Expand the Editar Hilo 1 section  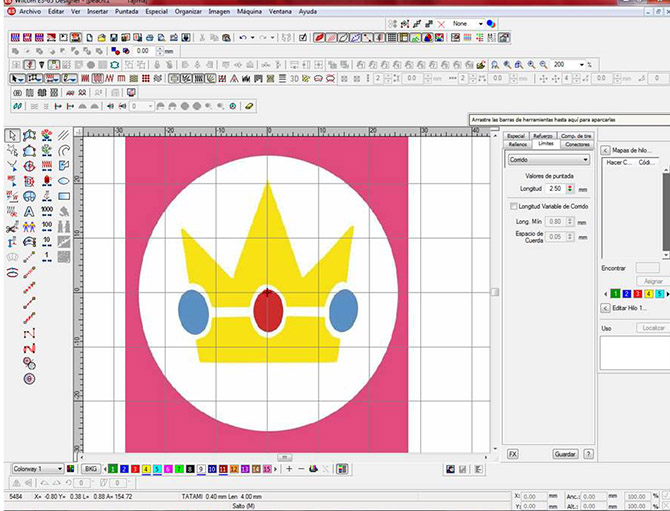(605, 308)
